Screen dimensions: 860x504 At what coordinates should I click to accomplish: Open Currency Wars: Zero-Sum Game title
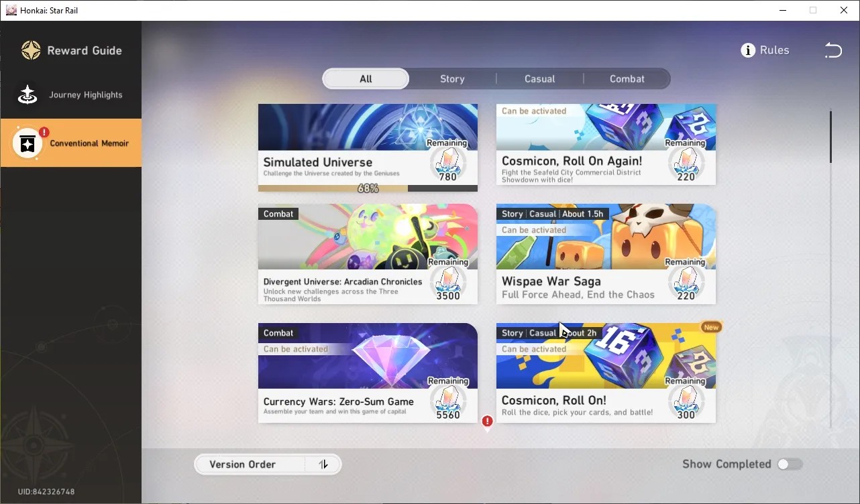338,401
